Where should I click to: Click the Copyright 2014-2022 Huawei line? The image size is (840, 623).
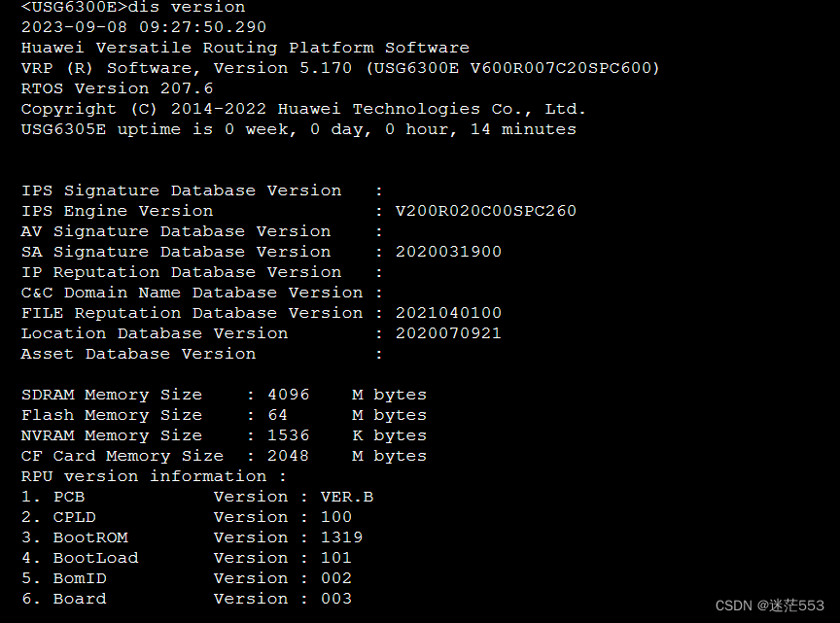303,109
